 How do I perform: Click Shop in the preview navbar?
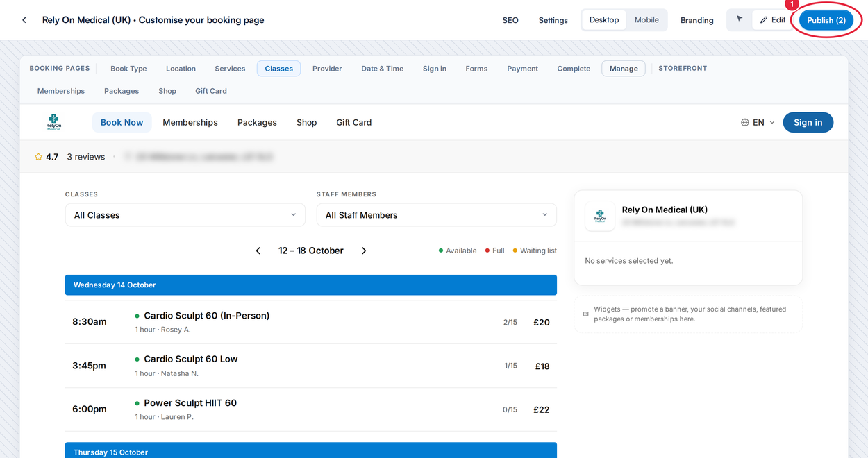point(307,123)
